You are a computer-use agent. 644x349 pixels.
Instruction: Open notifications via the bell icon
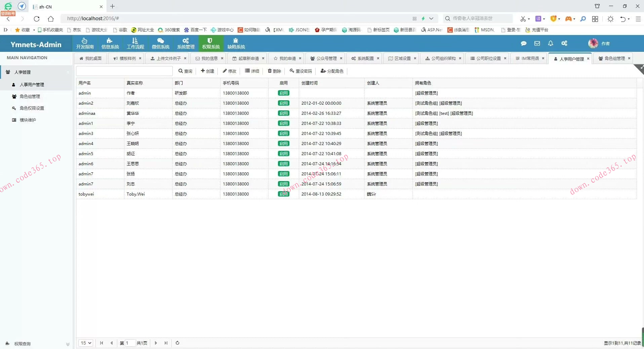click(x=550, y=43)
